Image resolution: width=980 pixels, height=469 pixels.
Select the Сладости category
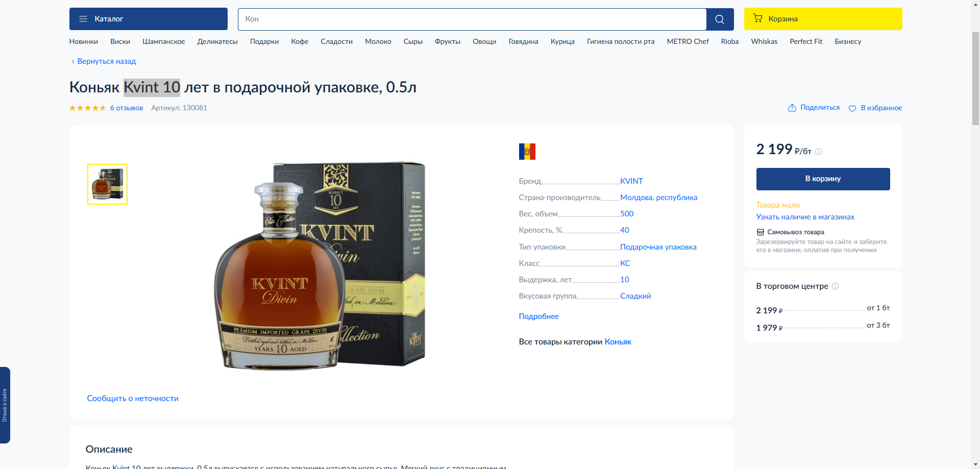tap(336, 41)
